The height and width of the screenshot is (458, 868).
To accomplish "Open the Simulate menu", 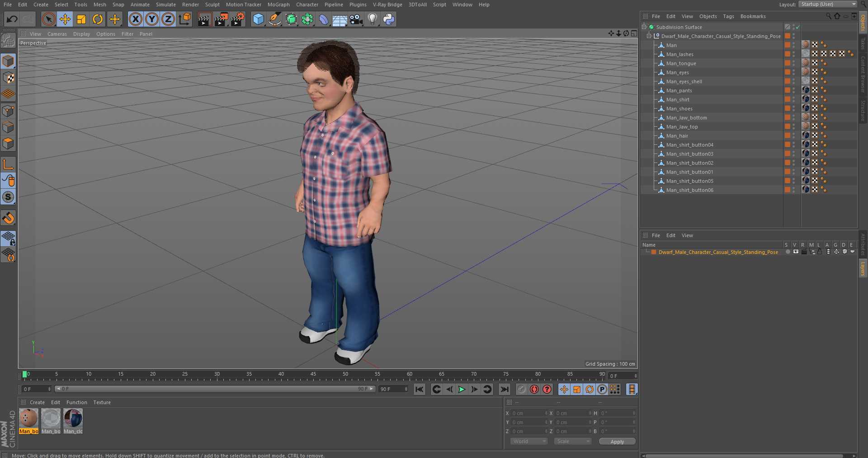I will 166,5.
